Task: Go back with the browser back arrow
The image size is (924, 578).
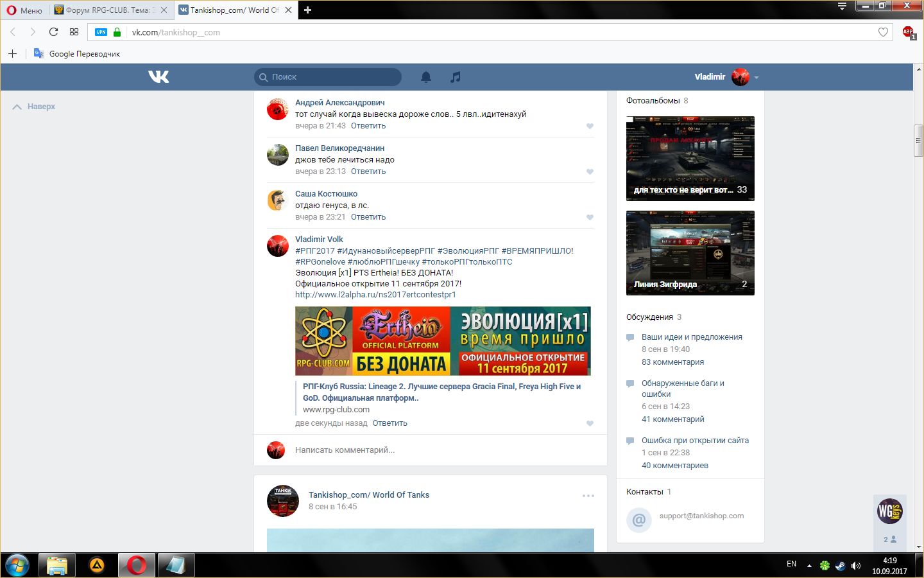Action: pos(12,32)
